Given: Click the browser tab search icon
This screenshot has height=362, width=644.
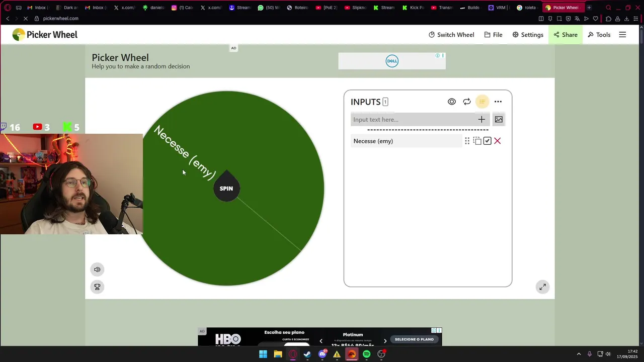Looking at the screenshot, I should 608,8.
